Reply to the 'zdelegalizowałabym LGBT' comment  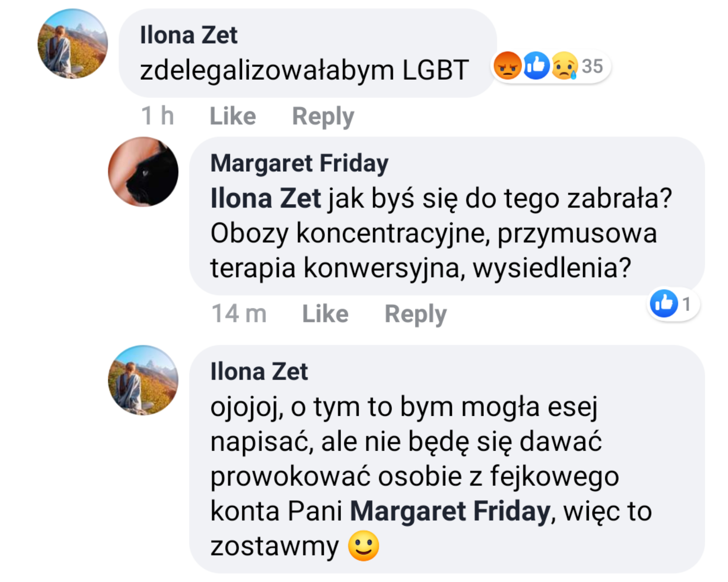click(x=323, y=116)
